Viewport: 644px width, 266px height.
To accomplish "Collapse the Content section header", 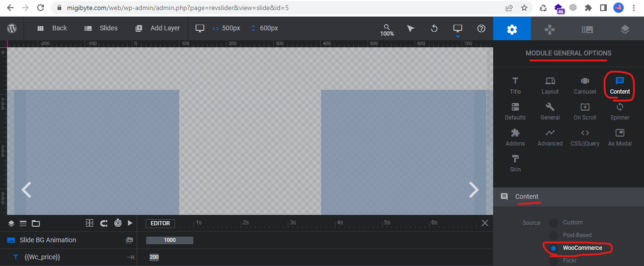I will [x=569, y=196].
